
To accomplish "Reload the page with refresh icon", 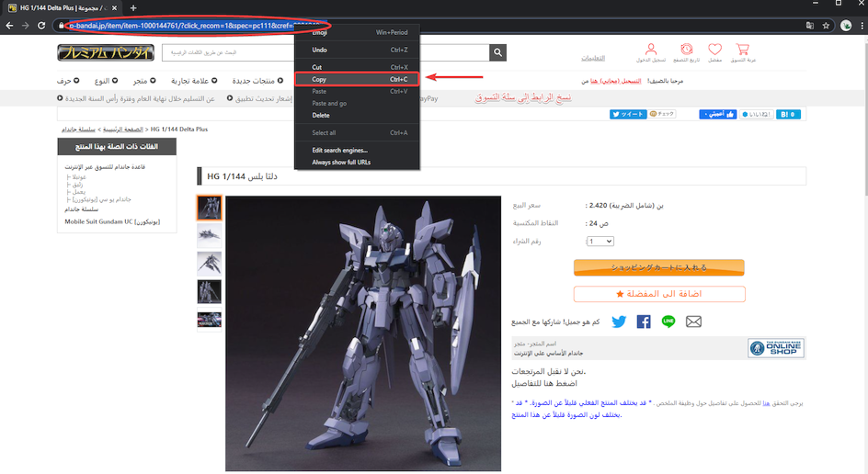I will (41, 26).
